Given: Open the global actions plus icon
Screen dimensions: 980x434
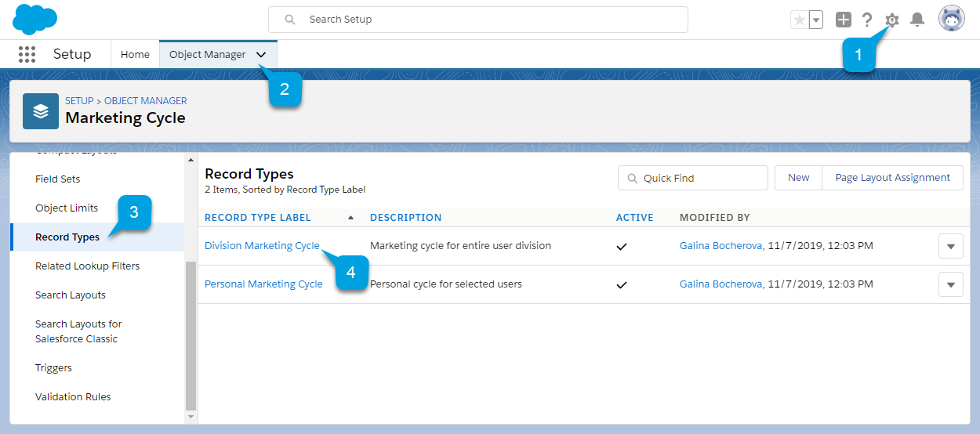Looking at the screenshot, I should tap(844, 20).
